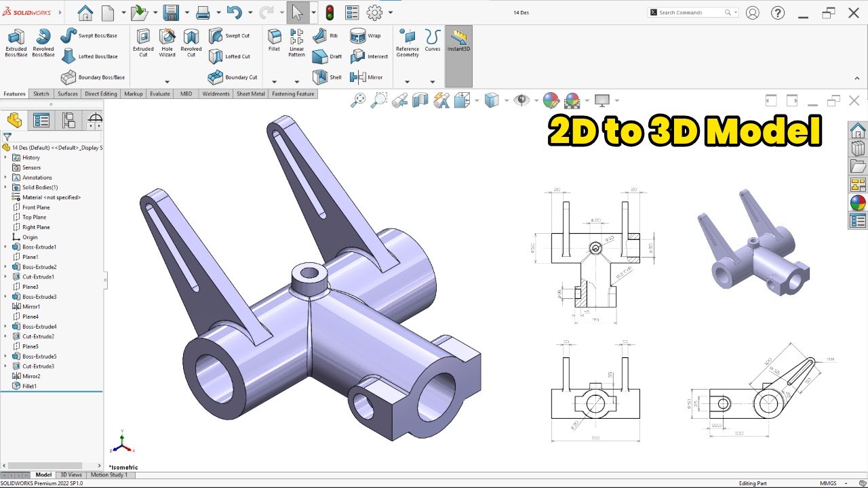Select the Wrap feature
The width and height of the screenshot is (868, 488).
[x=366, y=35]
